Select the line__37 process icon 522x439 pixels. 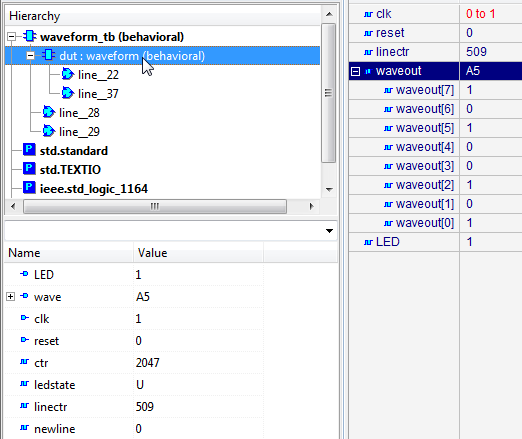click(68, 93)
